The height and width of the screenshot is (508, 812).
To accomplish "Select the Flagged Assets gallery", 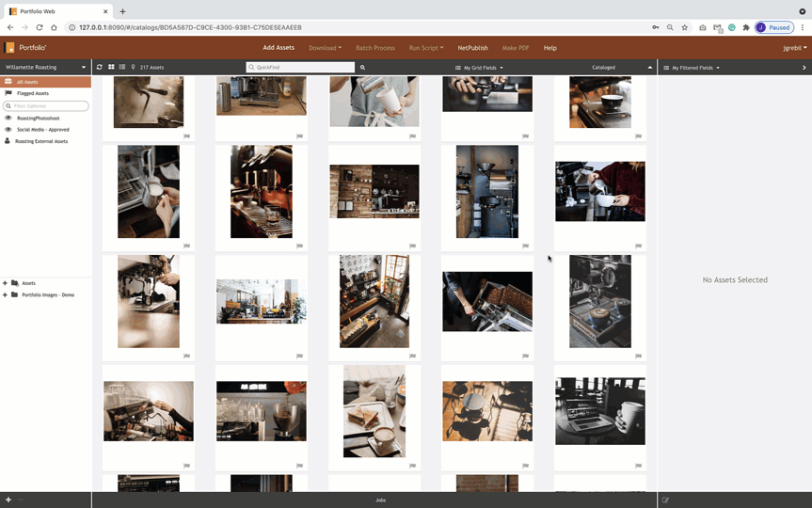I will click(x=33, y=93).
